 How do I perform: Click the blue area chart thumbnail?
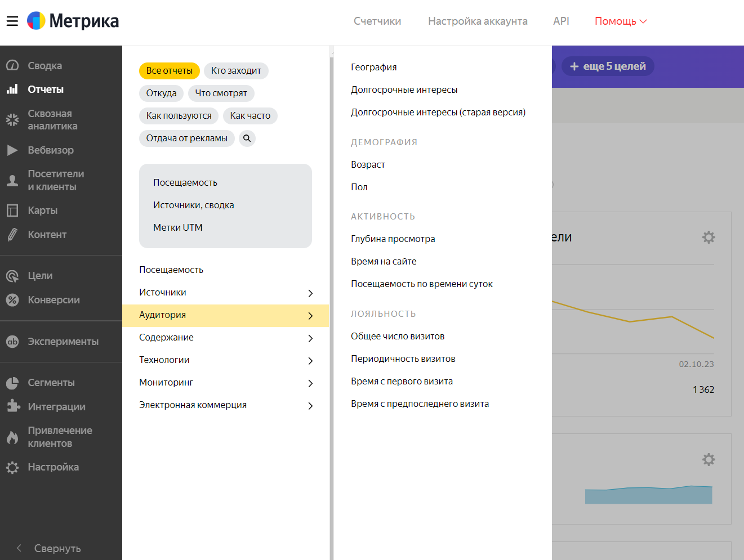649,495
